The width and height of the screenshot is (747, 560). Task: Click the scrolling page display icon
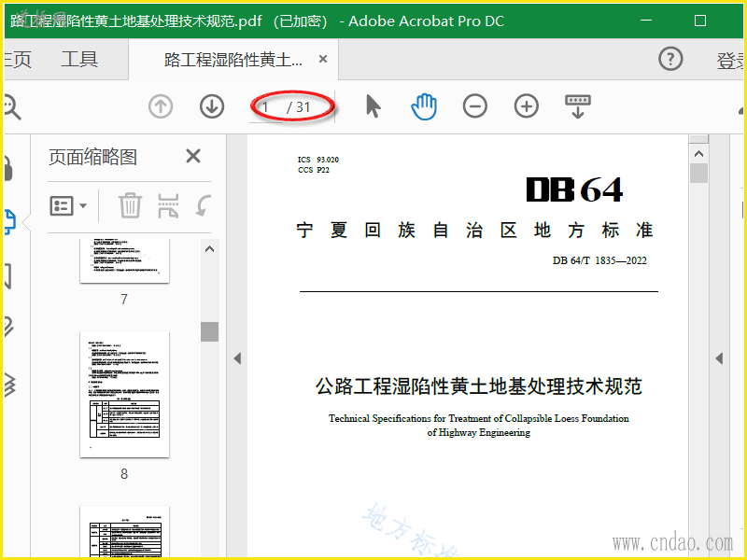(x=578, y=106)
